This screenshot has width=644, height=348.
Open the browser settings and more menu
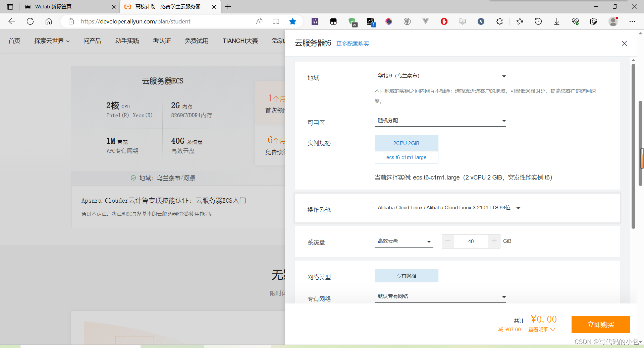632,21
